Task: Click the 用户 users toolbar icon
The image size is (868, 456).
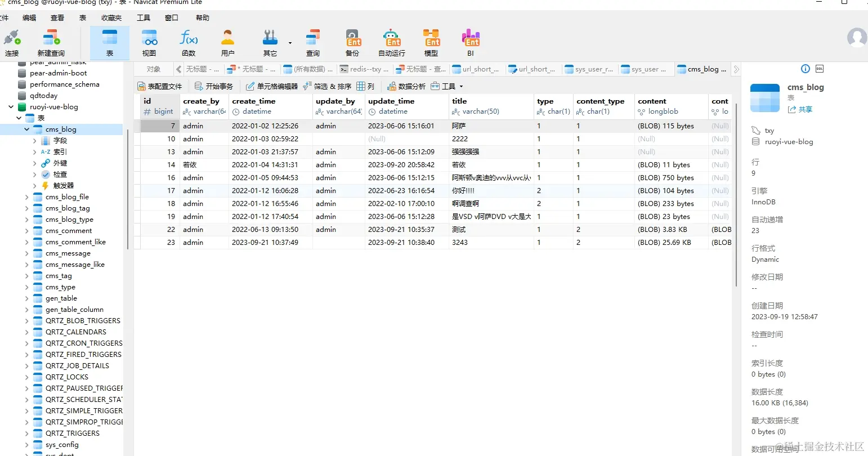Action: point(228,43)
